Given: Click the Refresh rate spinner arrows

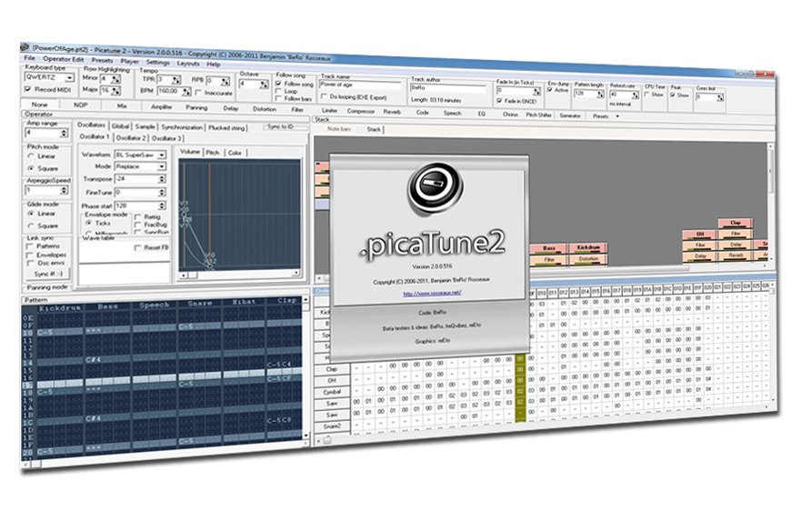Looking at the screenshot, I should [636, 95].
